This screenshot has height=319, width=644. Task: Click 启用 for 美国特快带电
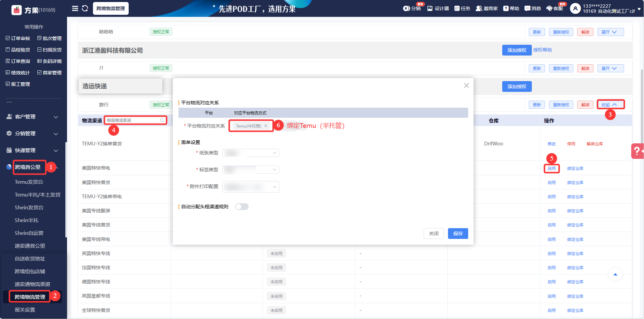pyautogui.click(x=552, y=169)
